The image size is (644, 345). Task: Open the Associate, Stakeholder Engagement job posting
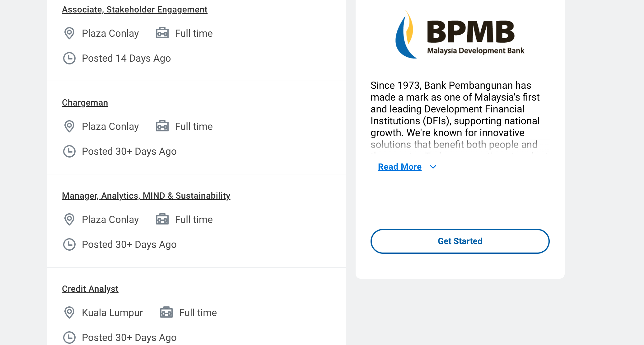coord(134,10)
